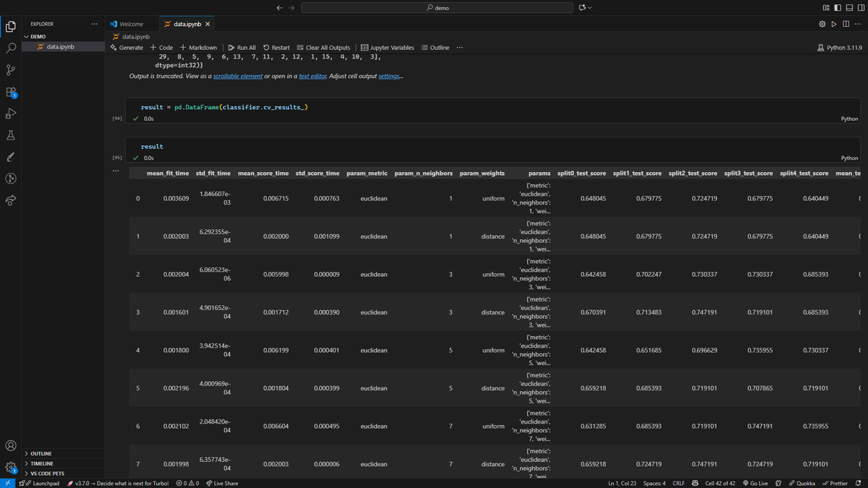The height and width of the screenshot is (488, 868).
Task: Open the Search view in activity bar
Action: [11, 48]
